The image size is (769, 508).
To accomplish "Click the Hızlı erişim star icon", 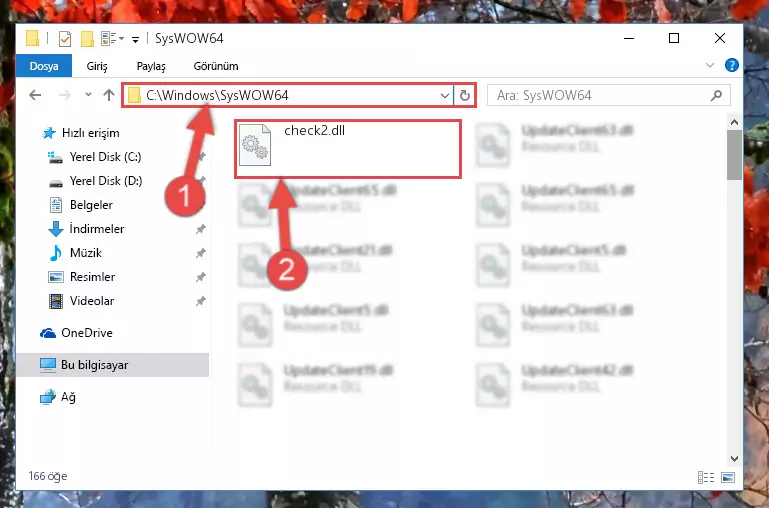I will pyautogui.click(x=49, y=133).
